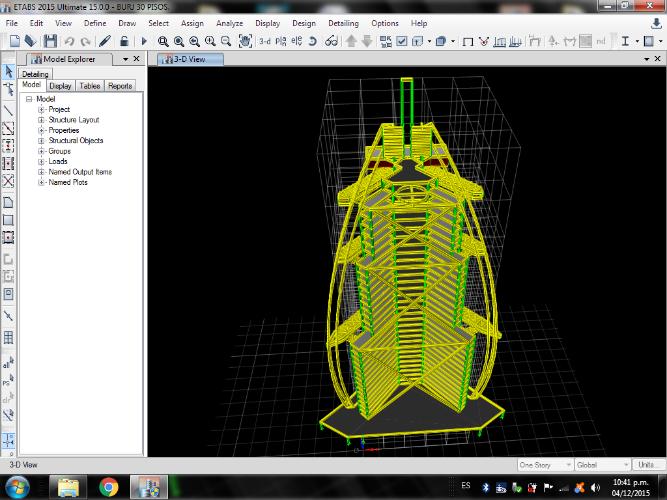The width and height of the screenshot is (667, 500).
Task: Activate the Pan hand tool
Action: click(x=245, y=41)
